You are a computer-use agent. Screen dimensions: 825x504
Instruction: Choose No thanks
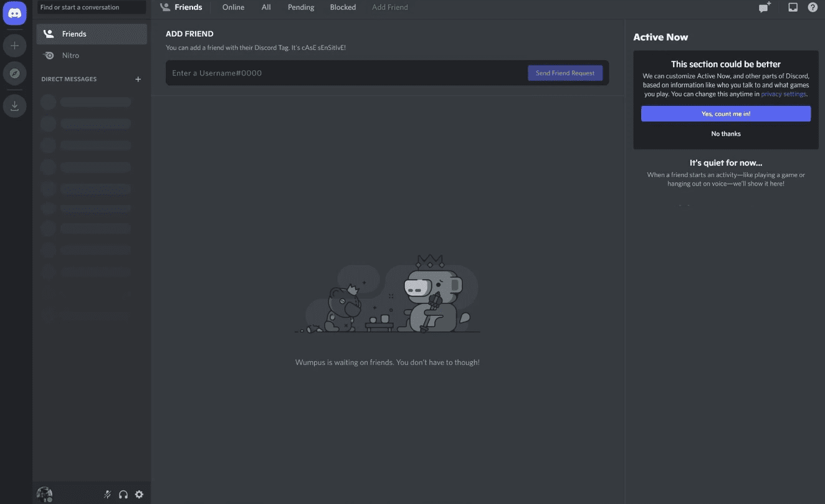point(726,134)
